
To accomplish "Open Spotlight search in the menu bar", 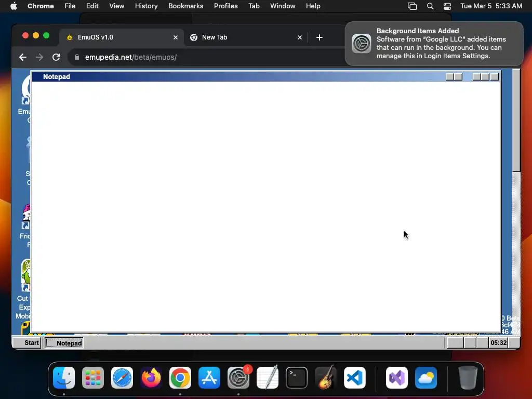I will (430, 6).
